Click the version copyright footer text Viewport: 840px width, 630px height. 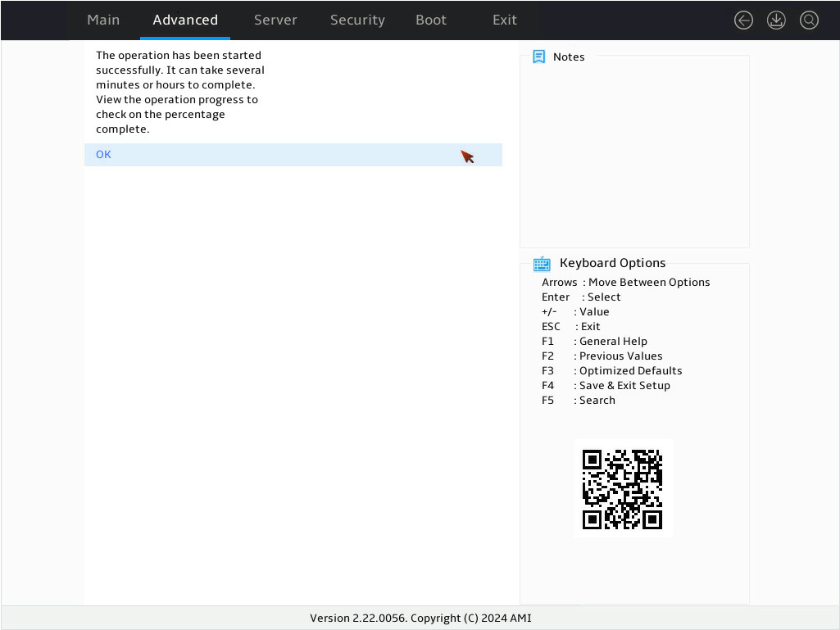[420, 619]
